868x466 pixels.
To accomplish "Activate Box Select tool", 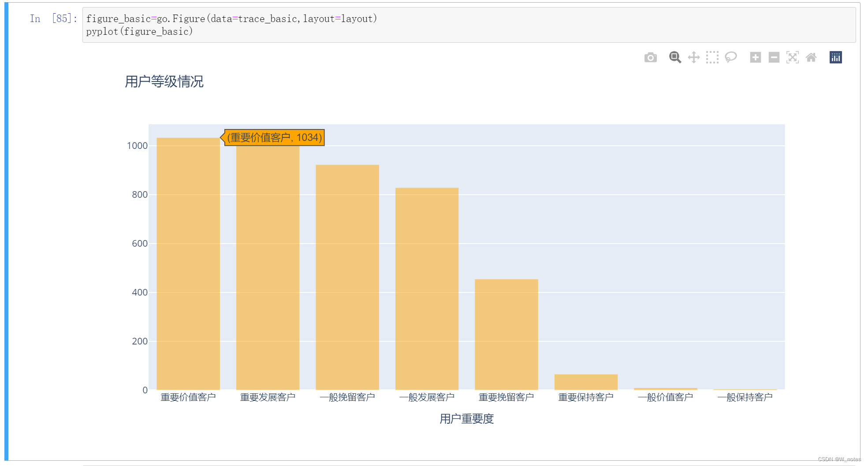I will click(x=712, y=57).
